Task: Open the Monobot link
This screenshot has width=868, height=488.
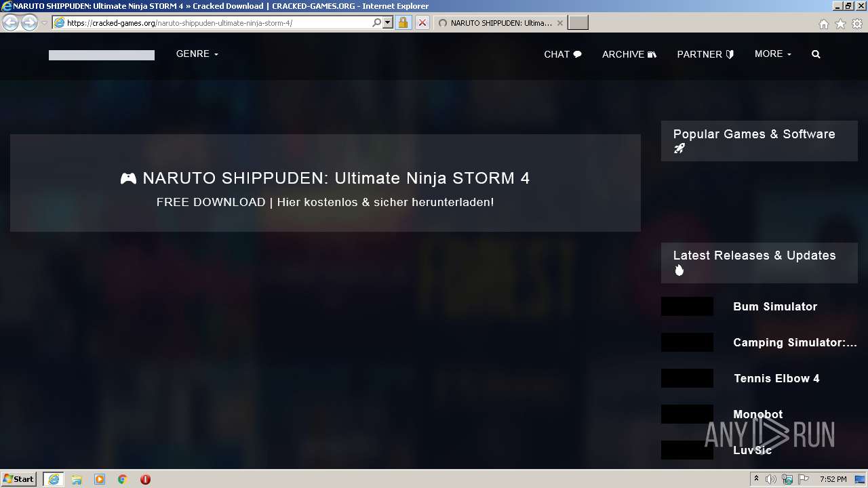Action: click(758, 414)
